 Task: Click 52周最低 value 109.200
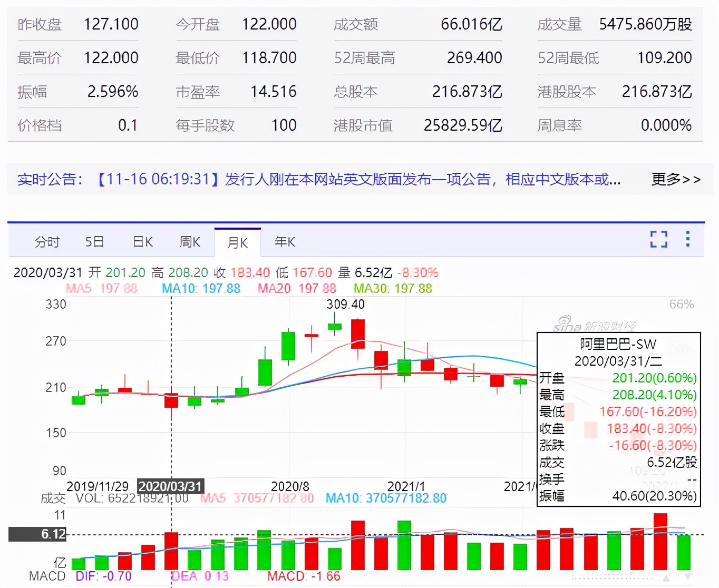[x=664, y=58]
